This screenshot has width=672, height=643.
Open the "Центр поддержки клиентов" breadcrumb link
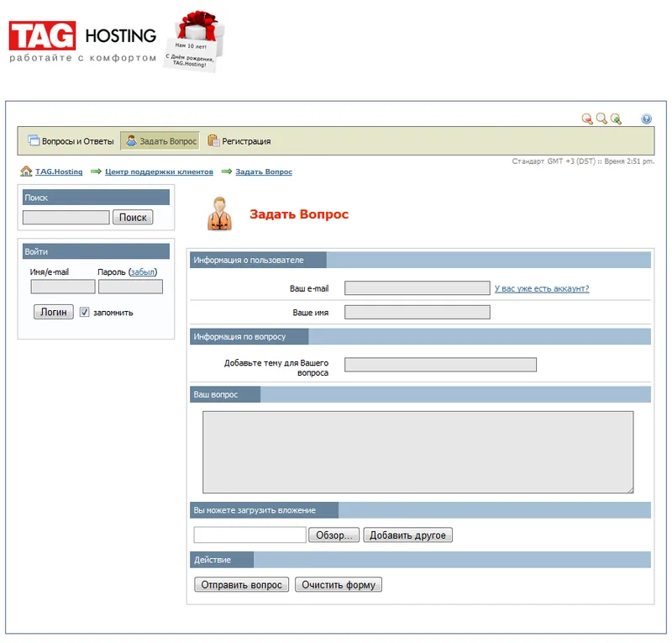click(x=159, y=171)
